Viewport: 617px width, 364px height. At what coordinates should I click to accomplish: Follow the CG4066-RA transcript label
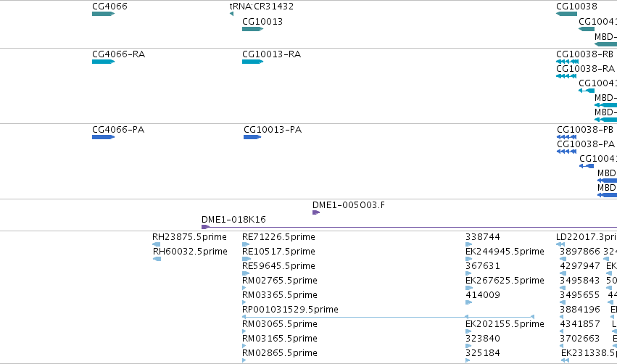118,54
